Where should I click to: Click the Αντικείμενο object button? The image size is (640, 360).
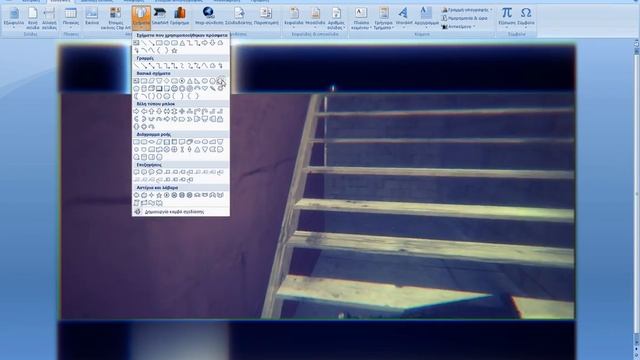click(458, 27)
